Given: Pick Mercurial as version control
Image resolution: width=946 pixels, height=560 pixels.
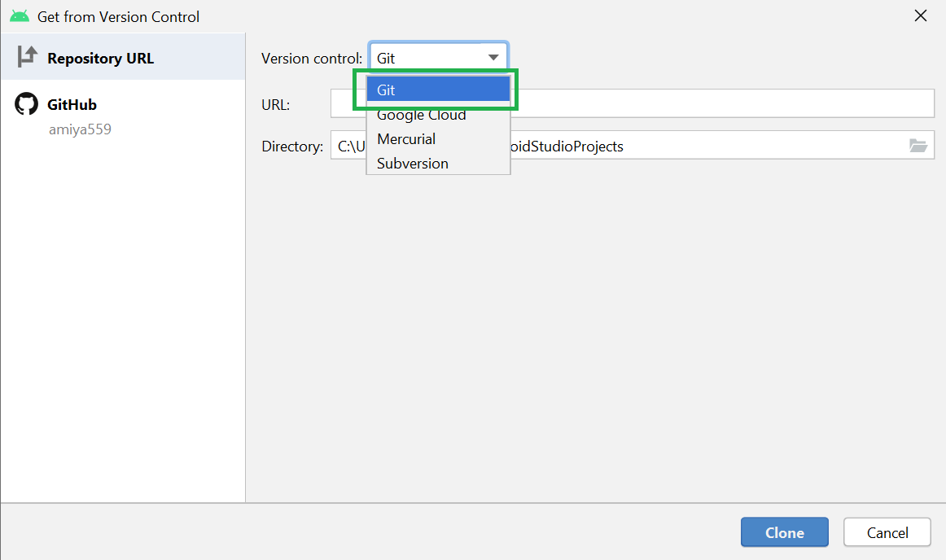Looking at the screenshot, I should (x=406, y=139).
